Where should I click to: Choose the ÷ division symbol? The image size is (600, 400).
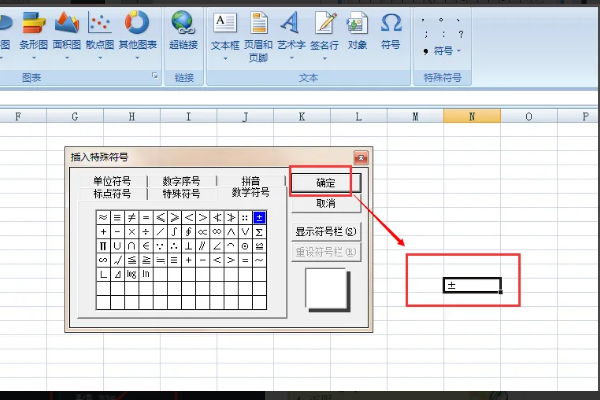tap(146, 232)
